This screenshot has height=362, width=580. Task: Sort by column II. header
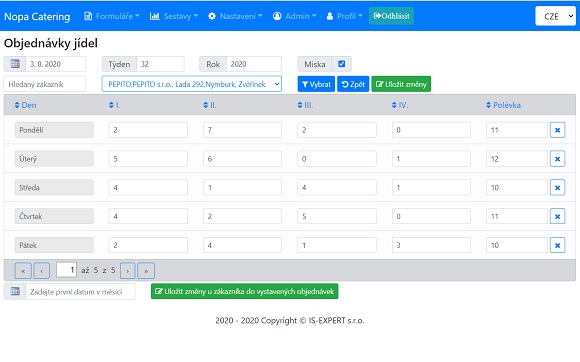210,105
